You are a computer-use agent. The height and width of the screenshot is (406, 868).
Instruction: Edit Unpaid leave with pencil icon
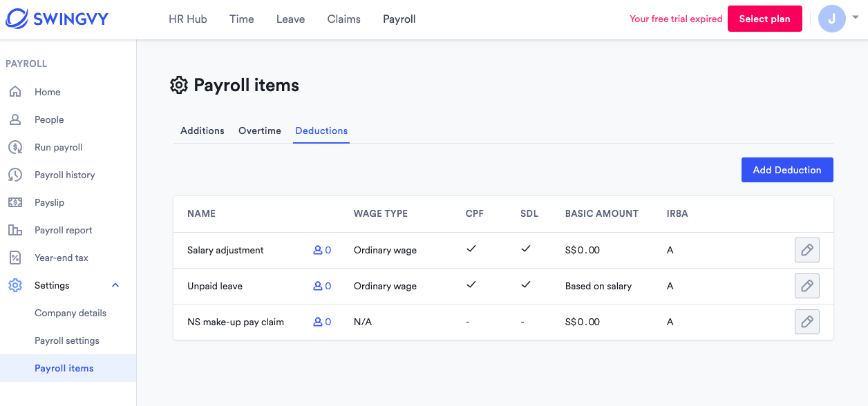[x=807, y=286]
